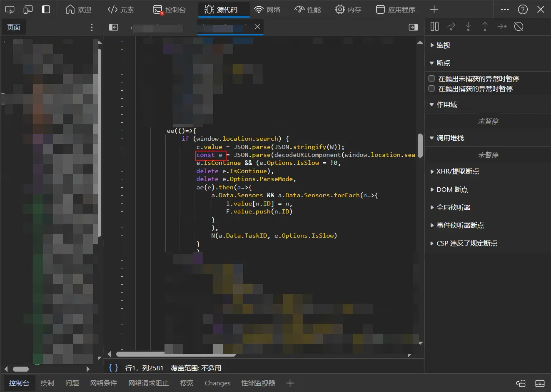Click the deactivate breakpoints icon
551x392 pixels.
click(x=519, y=27)
